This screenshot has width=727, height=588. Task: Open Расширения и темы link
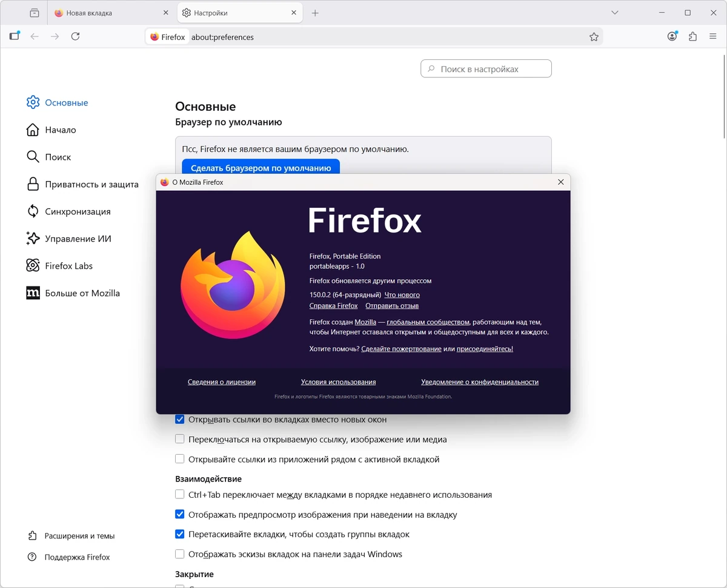(79, 536)
